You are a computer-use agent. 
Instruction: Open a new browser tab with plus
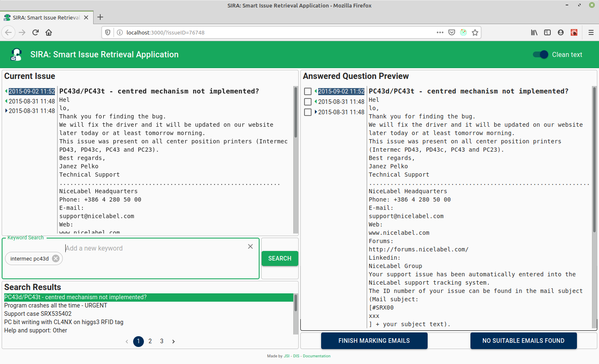[100, 17]
